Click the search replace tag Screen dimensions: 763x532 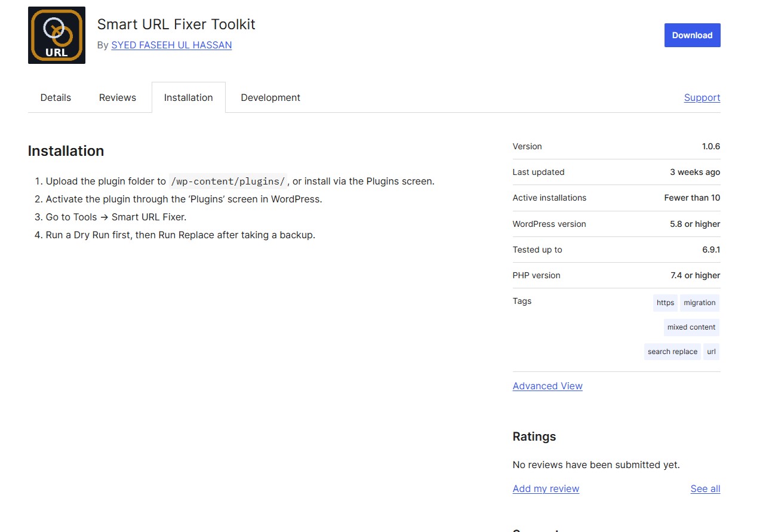(672, 352)
